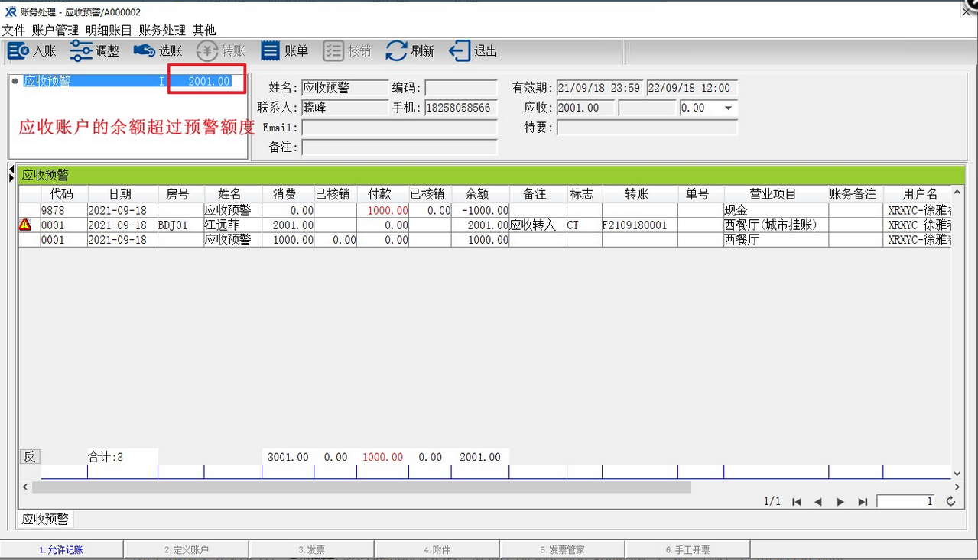The height and width of the screenshot is (560, 978).
Task: Click the 有效期 start date field 21/09/18 23:59
Action: 600,88
